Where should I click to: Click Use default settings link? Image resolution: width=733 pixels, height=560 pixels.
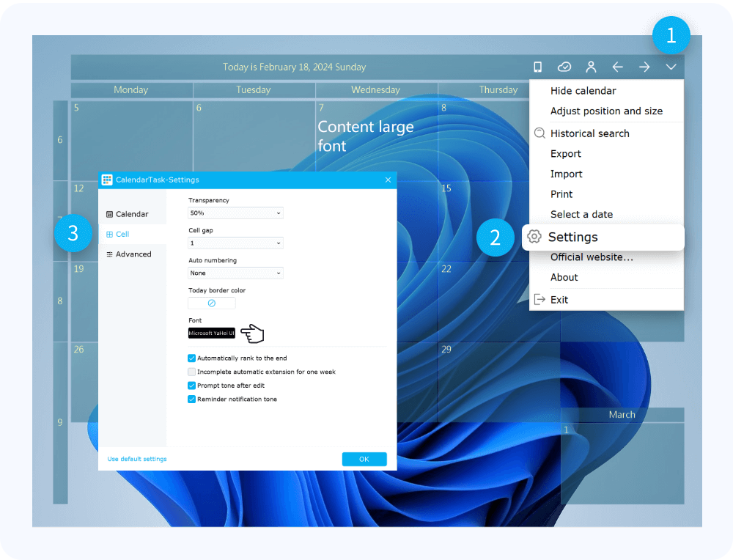(x=137, y=459)
